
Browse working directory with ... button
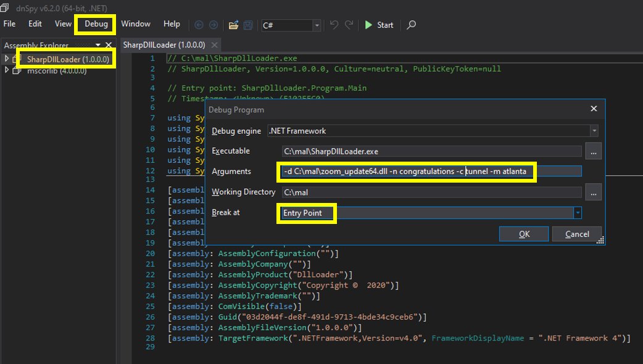coord(593,192)
